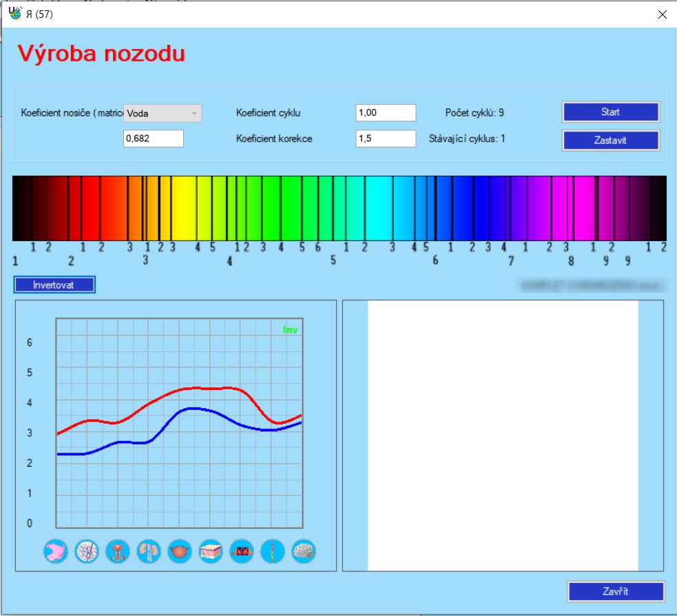Click the pink stomach organ icon
Image resolution: width=677 pixels, height=616 pixels.
[x=56, y=552]
